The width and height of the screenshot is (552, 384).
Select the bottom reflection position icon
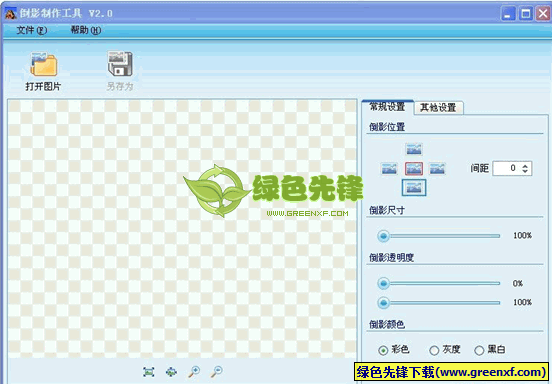pos(414,187)
